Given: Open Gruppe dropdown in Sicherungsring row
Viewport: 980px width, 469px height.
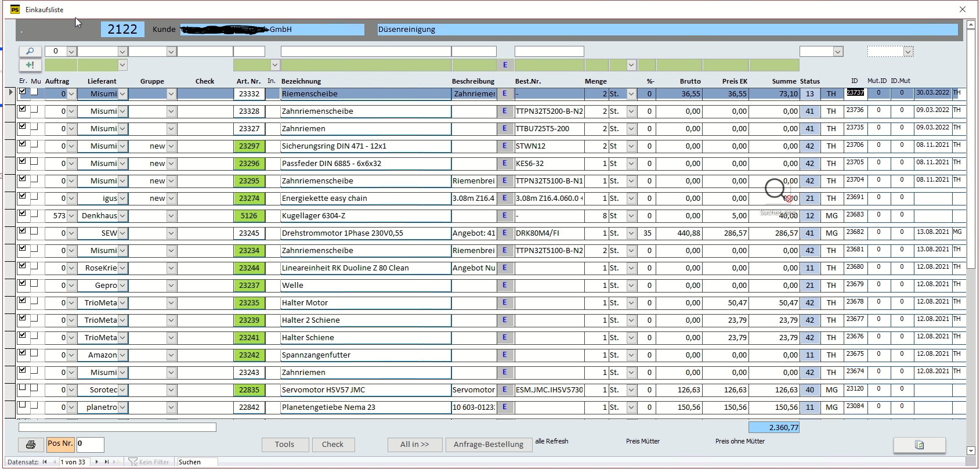Looking at the screenshot, I should [x=171, y=146].
